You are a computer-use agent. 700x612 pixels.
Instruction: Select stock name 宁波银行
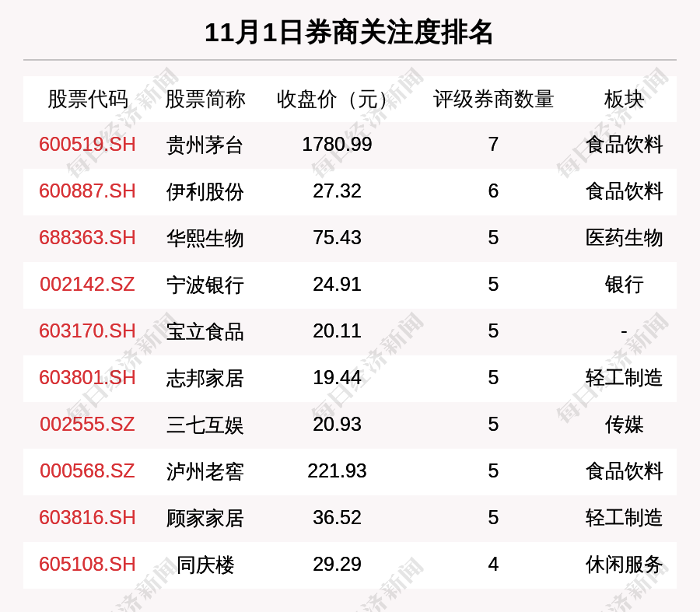tap(205, 285)
